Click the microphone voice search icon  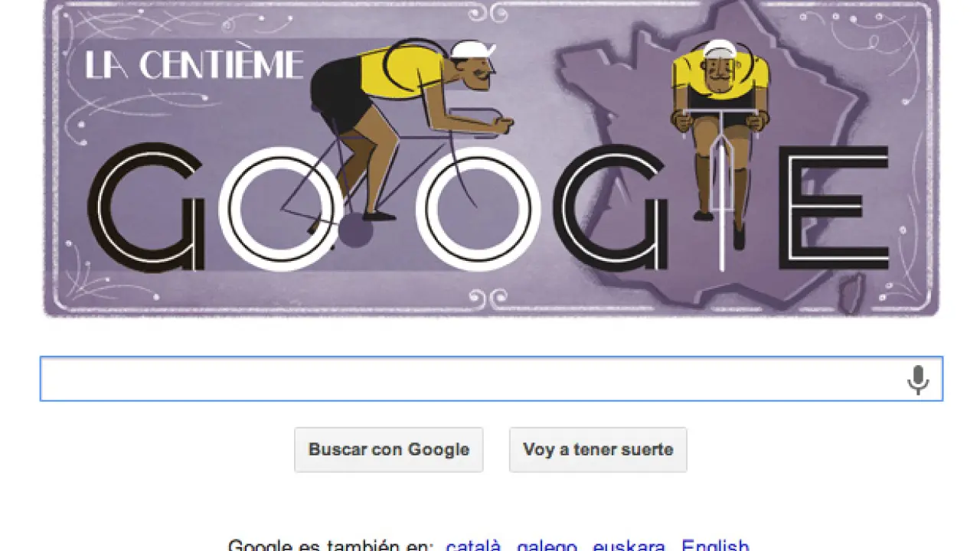tap(917, 380)
